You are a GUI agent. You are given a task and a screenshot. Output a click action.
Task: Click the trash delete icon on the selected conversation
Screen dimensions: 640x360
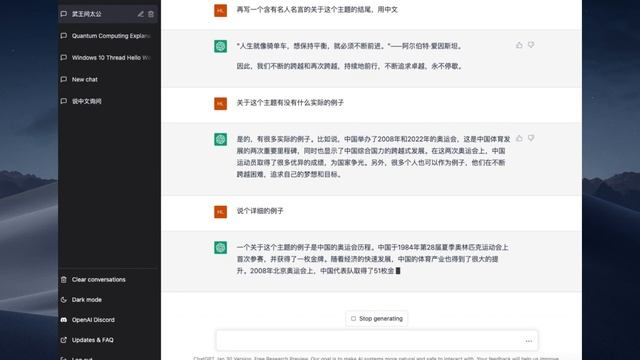151,14
